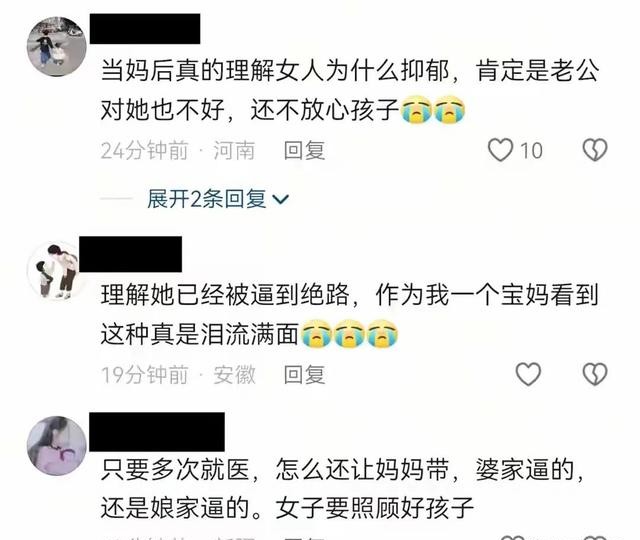Click the crying emojis after 还不放心孩子
640x540 pixels.
433,109
